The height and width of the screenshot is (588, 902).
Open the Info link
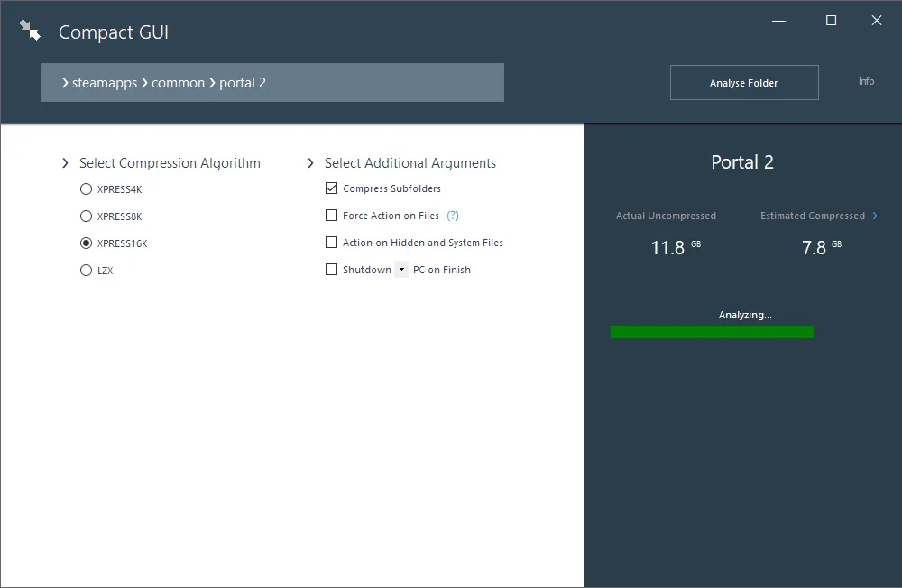coord(866,81)
